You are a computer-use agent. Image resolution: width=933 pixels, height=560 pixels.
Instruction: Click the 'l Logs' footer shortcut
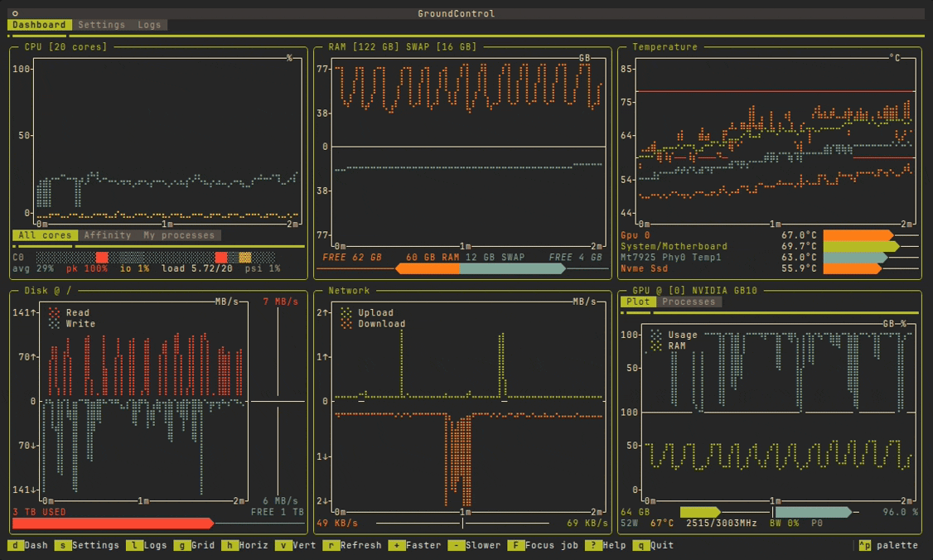click(147, 545)
